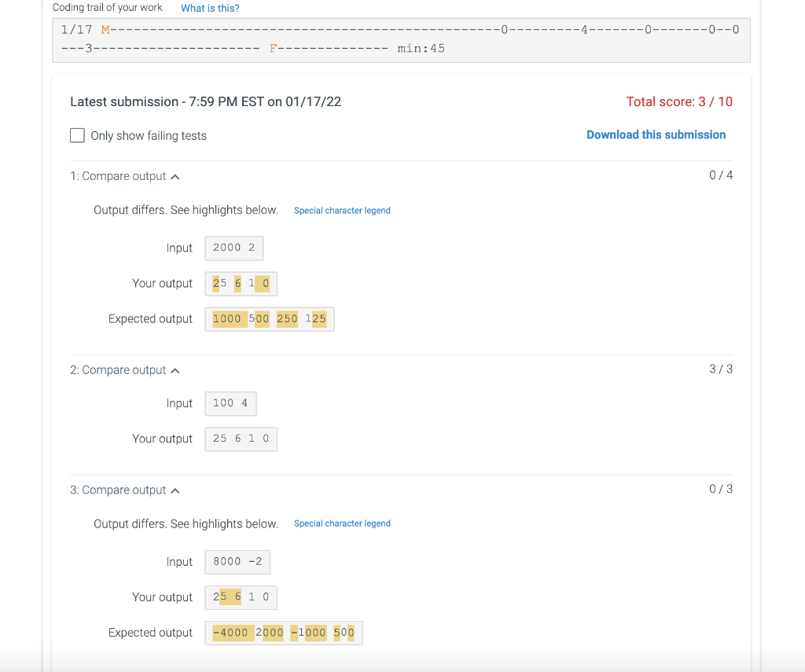
Task: Collapse test '1: Compare output' chevron
Action: pyautogui.click(x=175, y=177)
